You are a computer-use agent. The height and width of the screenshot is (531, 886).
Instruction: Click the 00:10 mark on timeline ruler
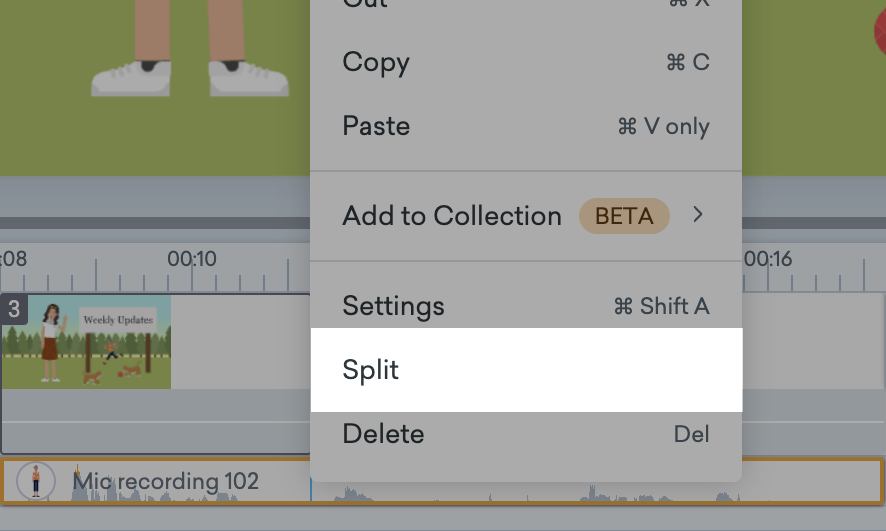(x=192, y=259)
